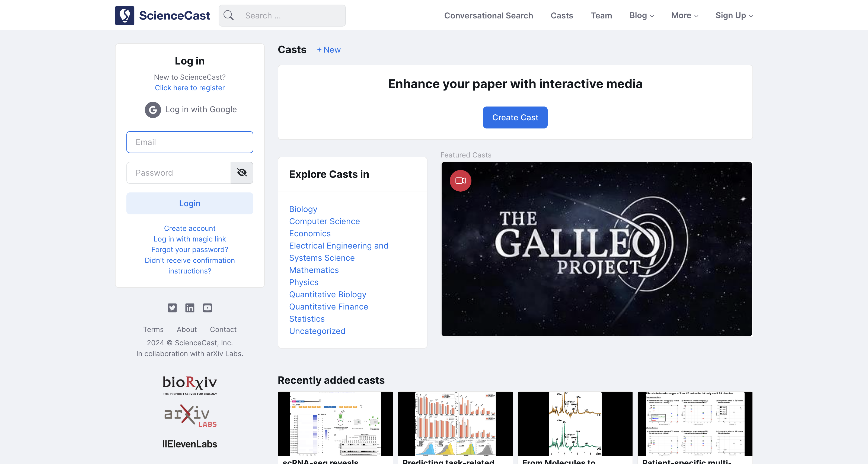Click the Google G icon
Viewport: 868px width, 464px height.
(153, 110)
